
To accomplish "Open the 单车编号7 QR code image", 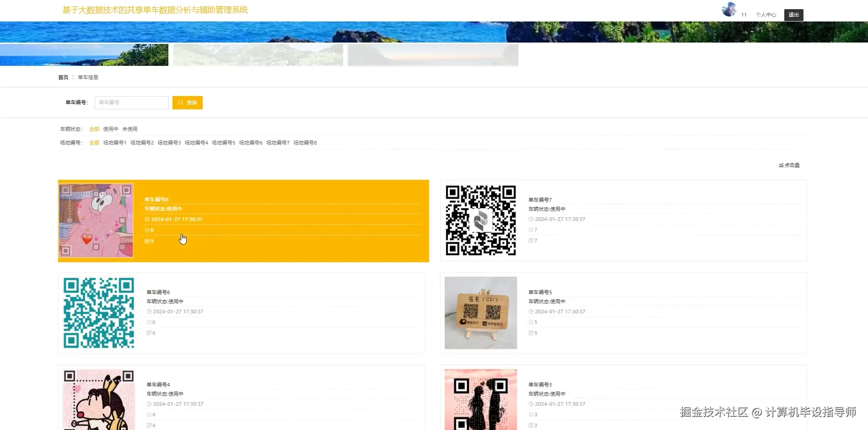I will (x=481, y=220).
